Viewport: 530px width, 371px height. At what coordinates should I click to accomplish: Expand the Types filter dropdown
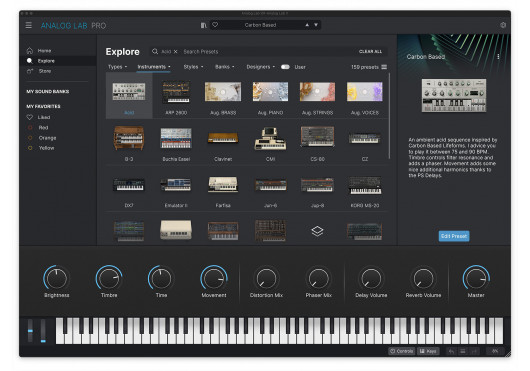[118, 67]
